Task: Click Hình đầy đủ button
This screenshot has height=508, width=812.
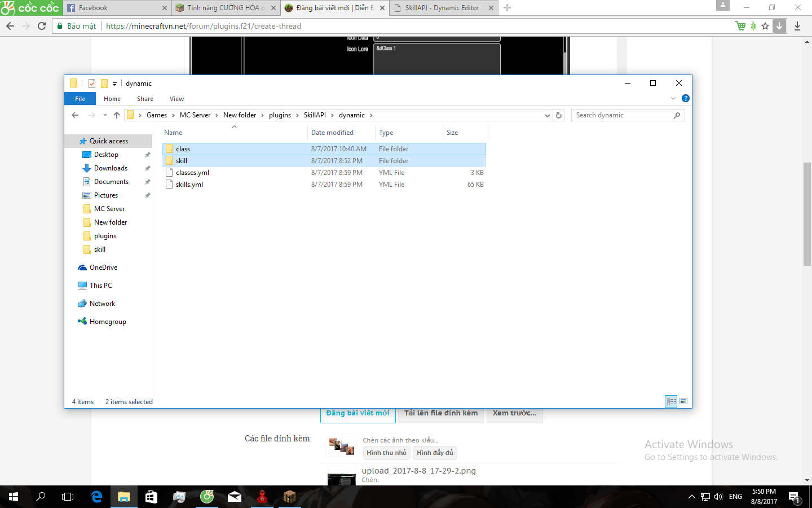Action: (435, 453)
